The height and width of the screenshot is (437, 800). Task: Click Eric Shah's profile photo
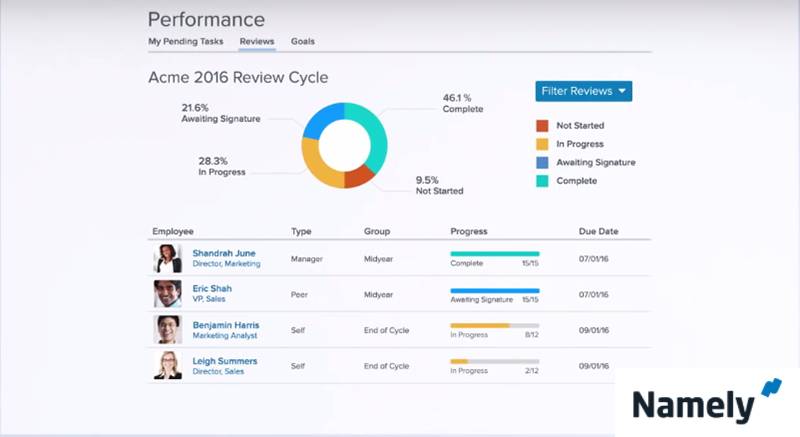(x=167, y=294)
